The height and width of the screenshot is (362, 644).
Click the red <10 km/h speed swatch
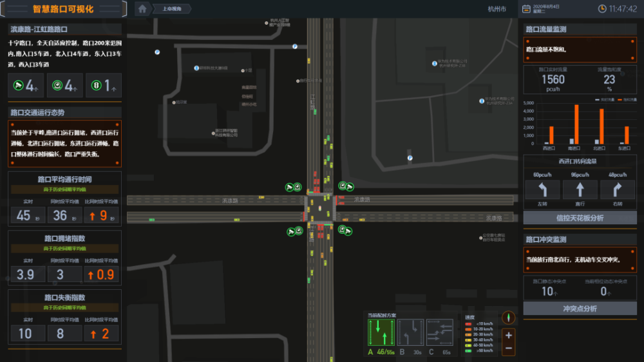point(468,324)
